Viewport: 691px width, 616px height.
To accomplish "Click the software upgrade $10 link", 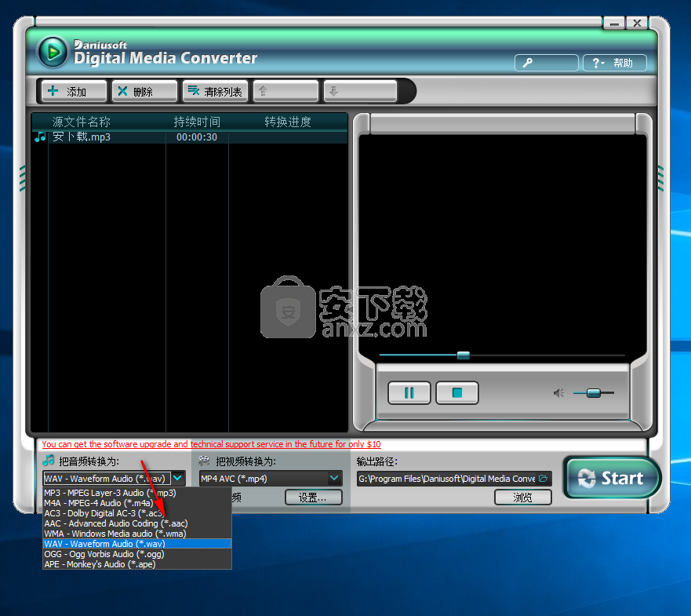I will pos(211,444).
